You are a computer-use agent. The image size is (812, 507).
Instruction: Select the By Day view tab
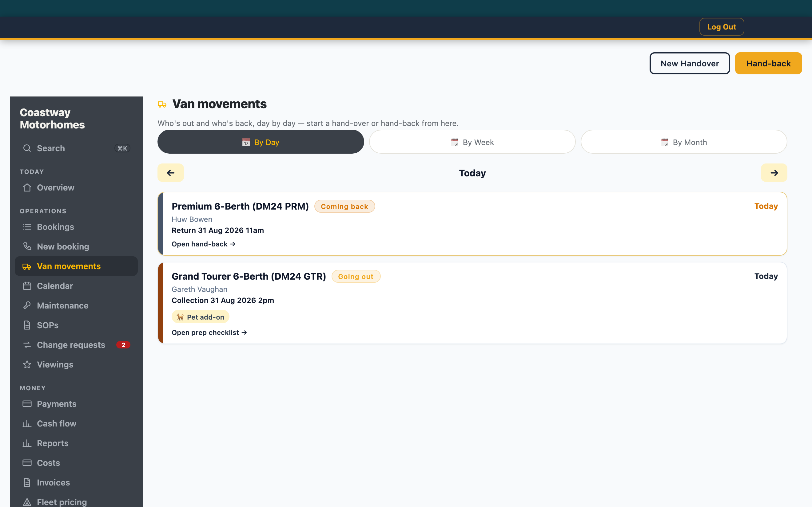tap(261, 142)
